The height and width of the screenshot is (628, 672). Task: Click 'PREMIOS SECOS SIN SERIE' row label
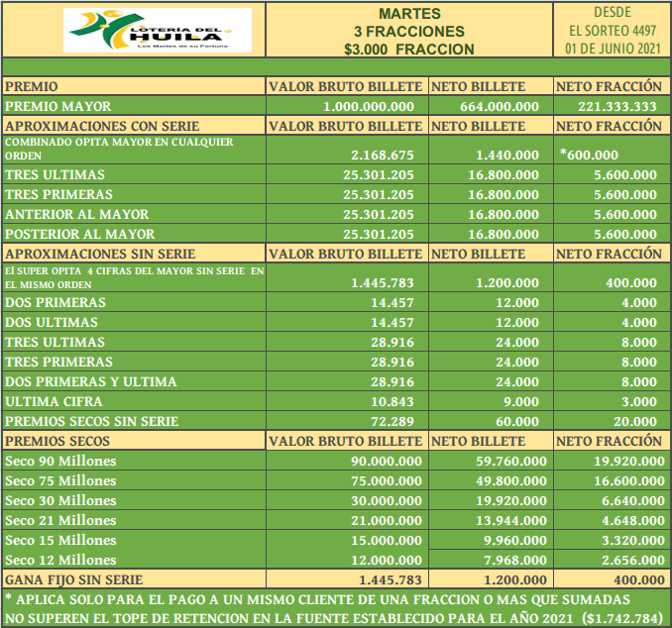point(91,421)
